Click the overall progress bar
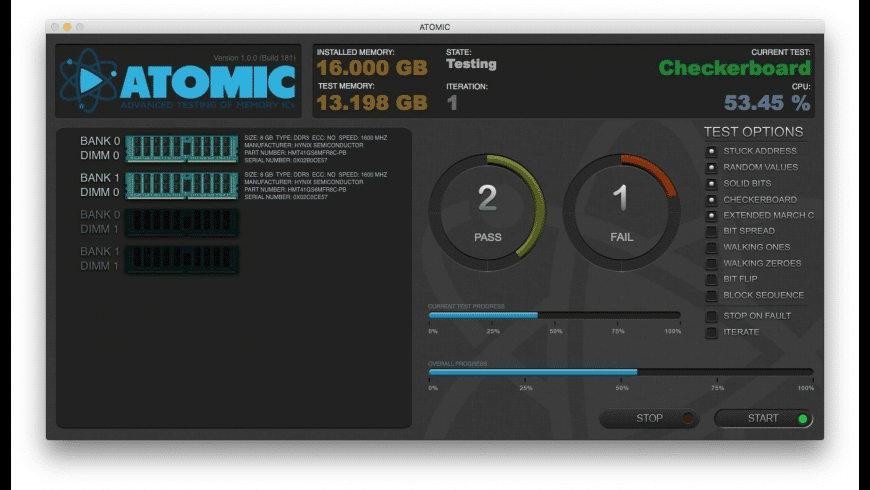 [x=621, y=372]
